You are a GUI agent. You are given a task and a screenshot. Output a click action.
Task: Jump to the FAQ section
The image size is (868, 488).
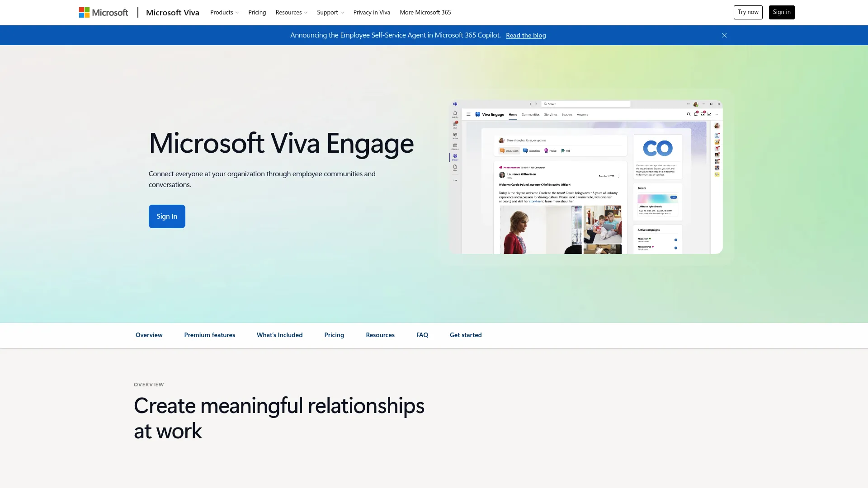tap(422, 335)
